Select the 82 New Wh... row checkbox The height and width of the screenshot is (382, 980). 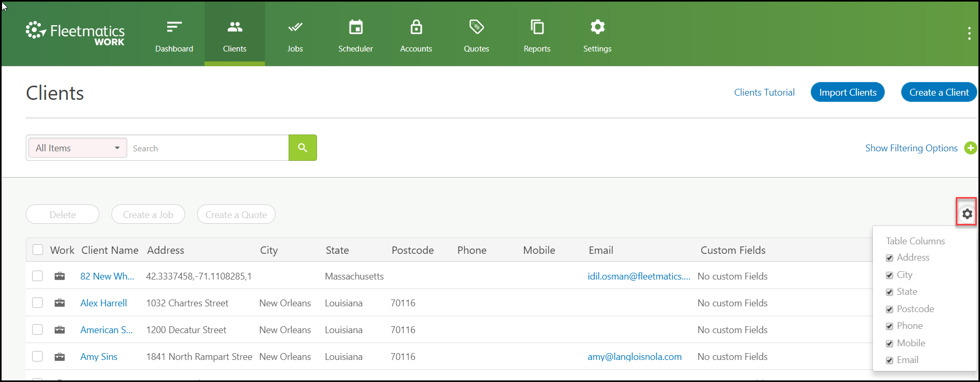37,276
